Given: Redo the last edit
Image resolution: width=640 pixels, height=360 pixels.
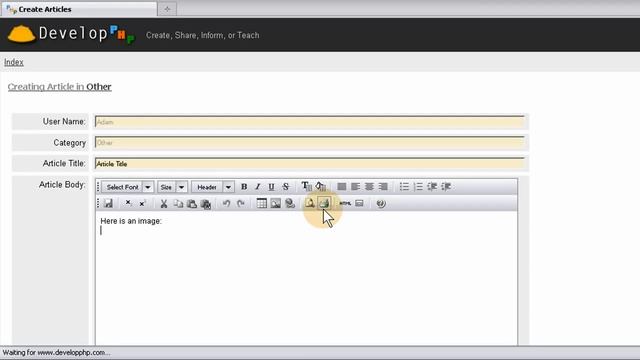Looking at the screenshot, I should click(241, 203).
